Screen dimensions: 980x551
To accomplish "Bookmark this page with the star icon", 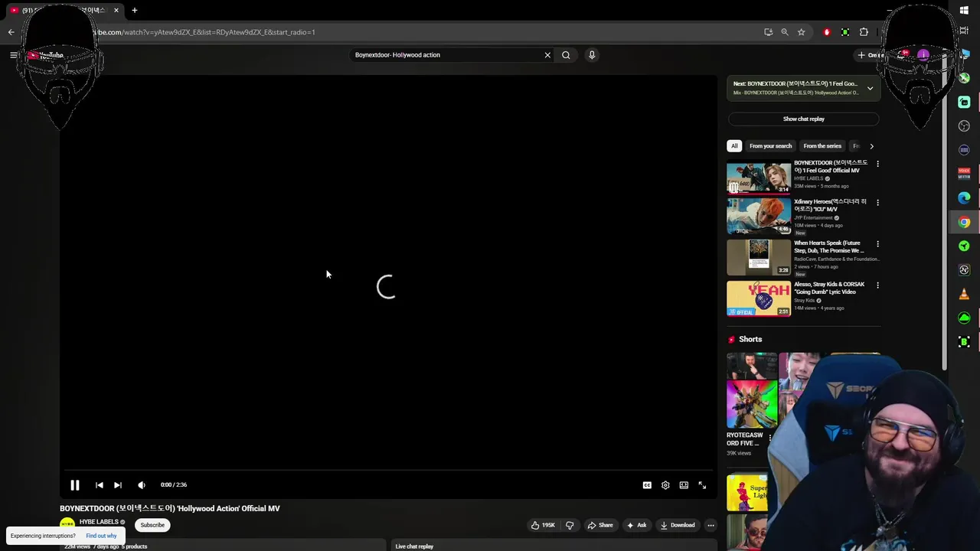I will [x=801, y=32].
